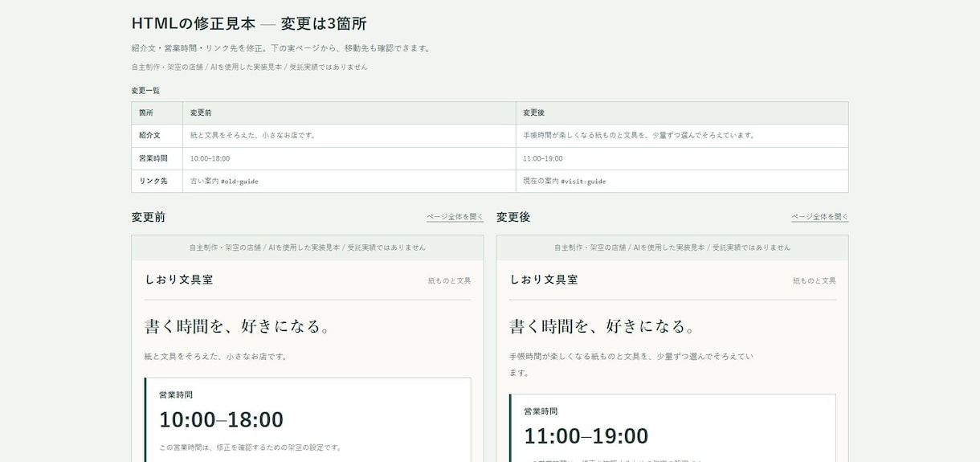Screen dimensions: 980x462
Task: Click the 変更前 column header in table
Action: coord(349,112)
